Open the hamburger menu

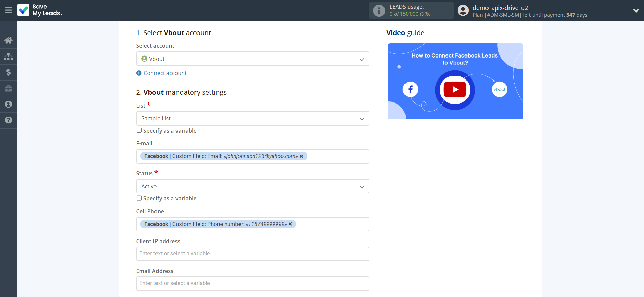[8, 10]
